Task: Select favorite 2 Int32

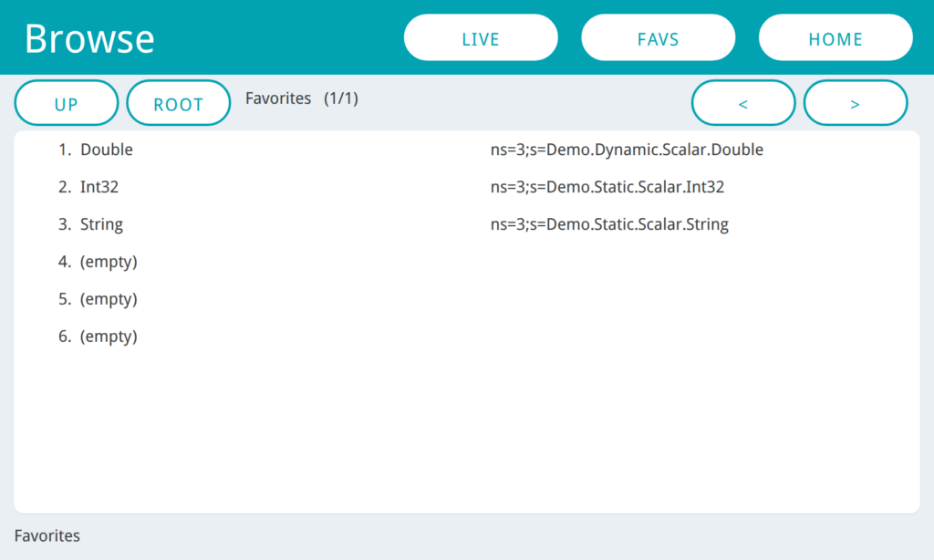Action: (x=88, y=187)
